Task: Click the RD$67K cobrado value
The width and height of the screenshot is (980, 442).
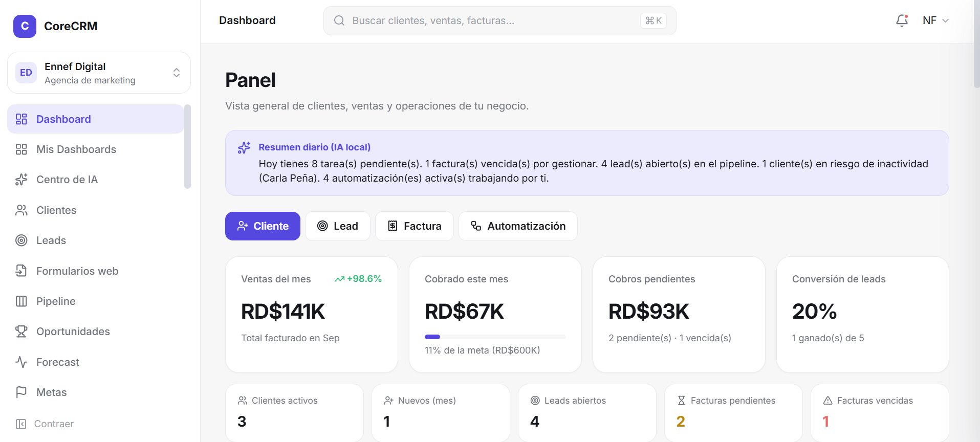Action: pyautogui.click(x=464, y=312)
